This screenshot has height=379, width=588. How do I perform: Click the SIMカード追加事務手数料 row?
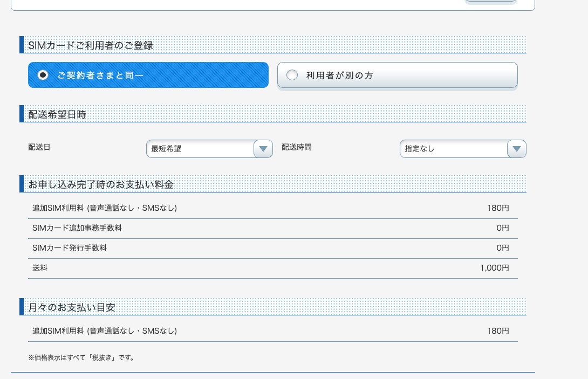pyautogui.click(x=77, y=228)
